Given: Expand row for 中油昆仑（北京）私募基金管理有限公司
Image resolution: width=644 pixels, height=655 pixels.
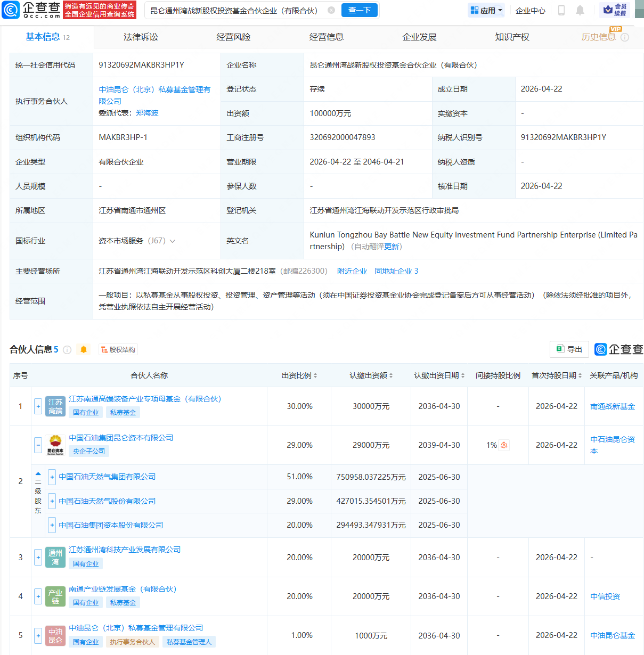Looking at the screenshot, I should (x=38, y=635).
